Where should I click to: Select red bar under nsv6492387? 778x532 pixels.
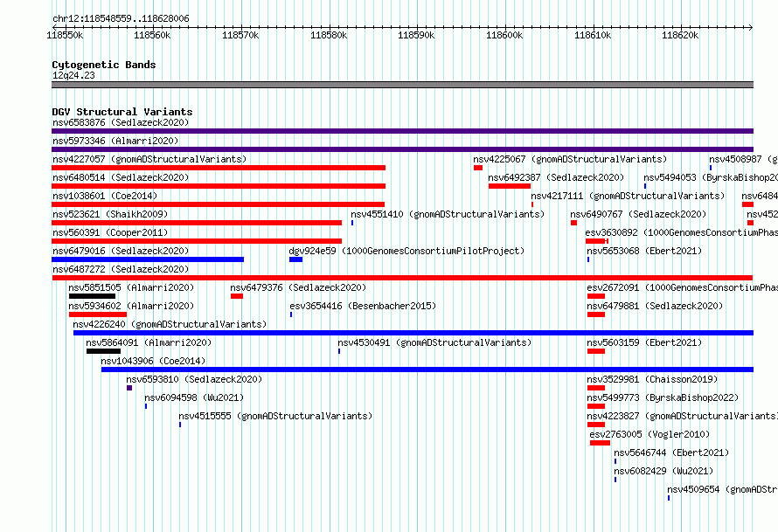click(x=510, y=186)
